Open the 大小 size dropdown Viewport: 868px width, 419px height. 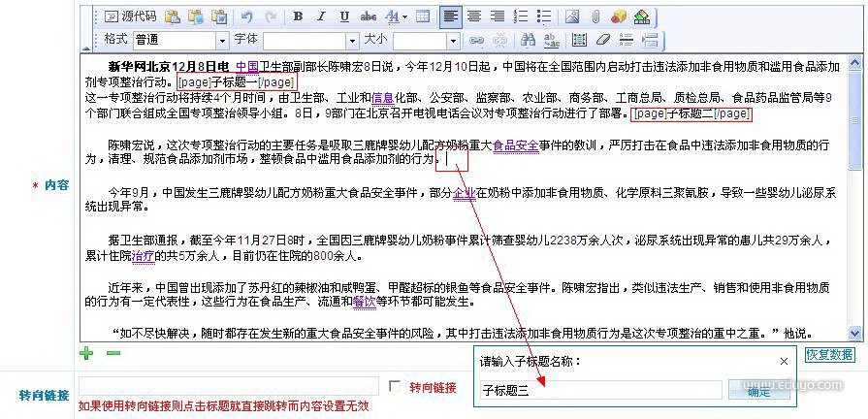click(x=452, y=40)
